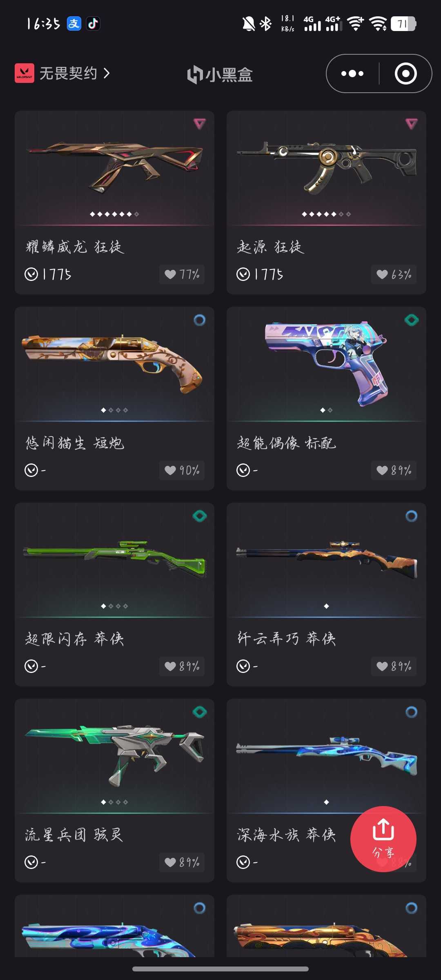This screenshot has height=980, width=441.
Task: Like 起源 狂徒 skin showing 63%
Action: pyautogui.click(x=394, y=274)
